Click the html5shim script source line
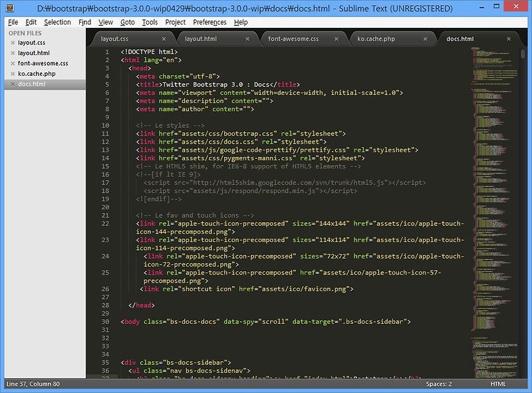The image size is (532, 393). 285,183
